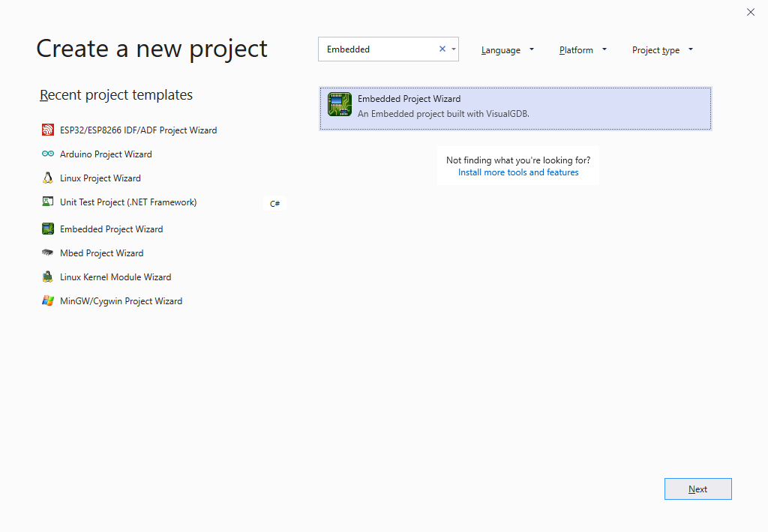Click the ESP32/ESP8266 IDF/ADF Project Wizard icon
Image resolution: width=768 pixels, height=532 pixels.
[x=48, y=130]
